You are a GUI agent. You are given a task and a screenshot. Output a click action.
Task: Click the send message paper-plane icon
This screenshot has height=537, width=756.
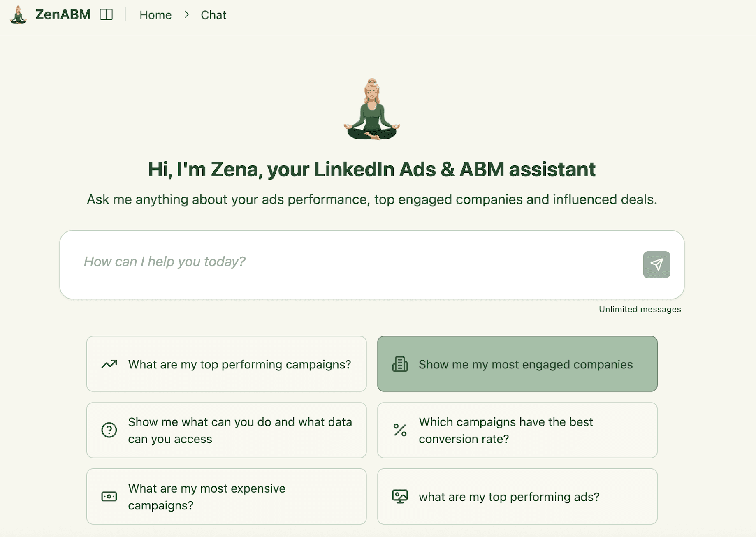point(656,265)
